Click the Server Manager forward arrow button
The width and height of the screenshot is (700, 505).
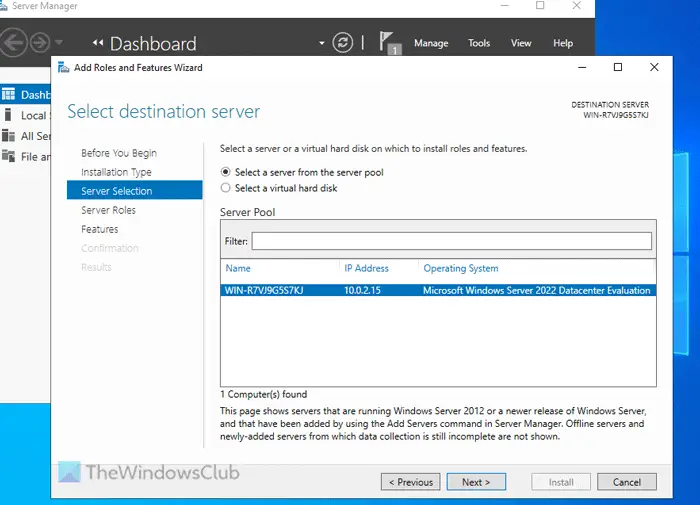[x=40, y=43]
